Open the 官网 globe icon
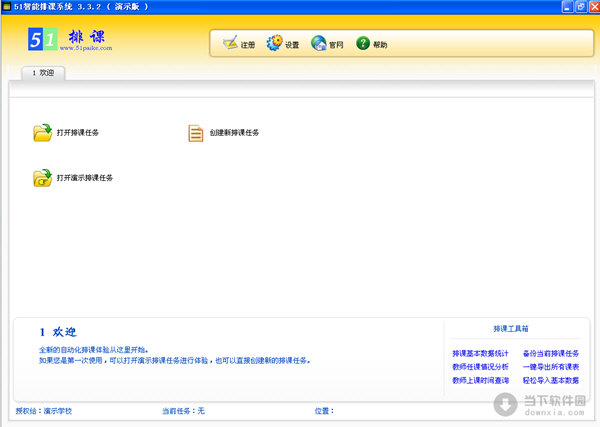This screenshot has height=427, width=600. tap(318, 43)
